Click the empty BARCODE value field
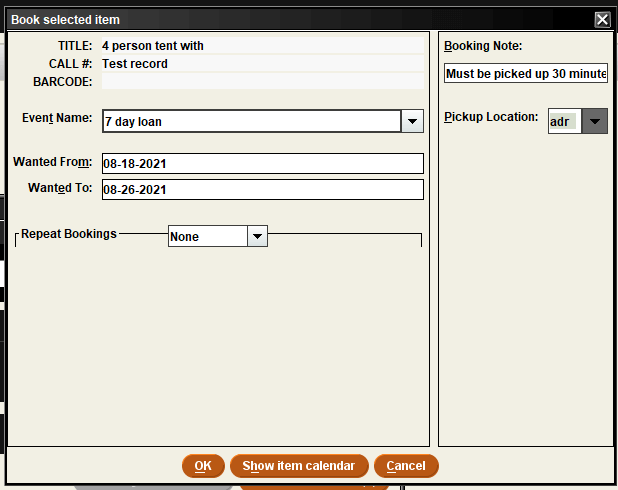The image size is (618, 490). click(263, 81)
